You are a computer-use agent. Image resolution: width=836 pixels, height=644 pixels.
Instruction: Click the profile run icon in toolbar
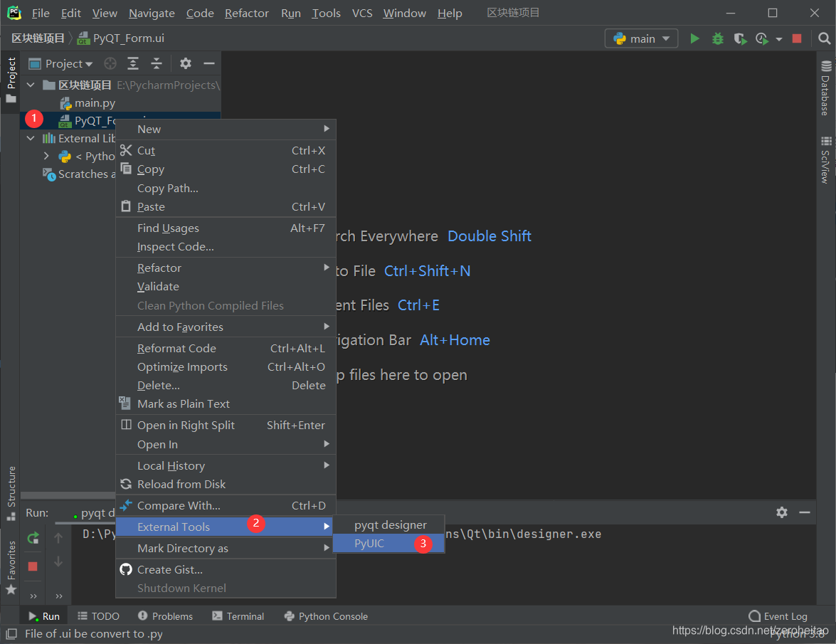tap(762, 38)
